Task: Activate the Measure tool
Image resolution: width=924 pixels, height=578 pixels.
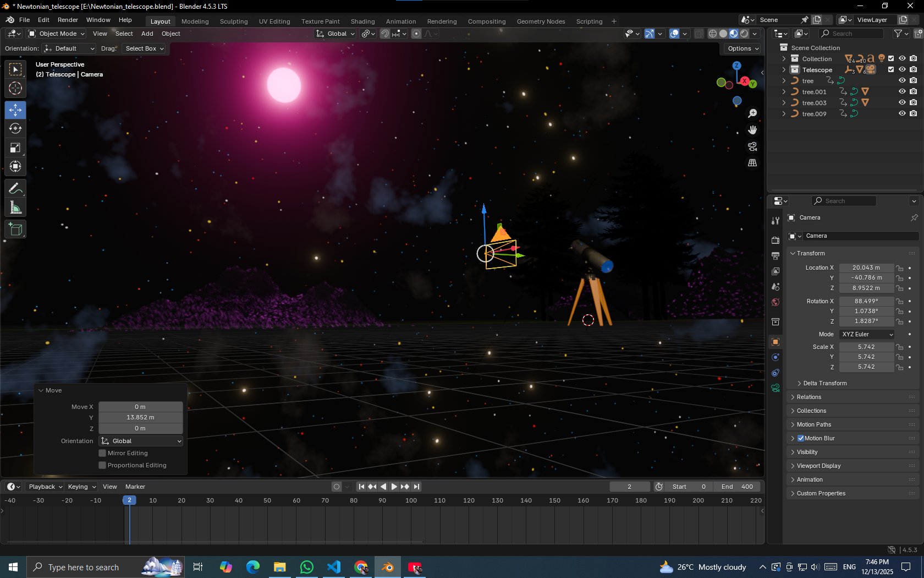Action: (x=15, y=207)
